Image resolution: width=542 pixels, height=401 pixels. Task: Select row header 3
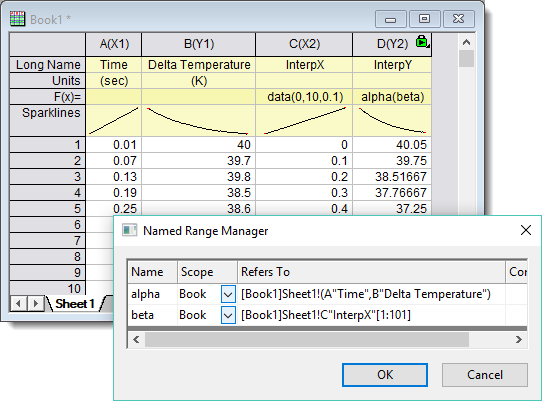[48, 177]
